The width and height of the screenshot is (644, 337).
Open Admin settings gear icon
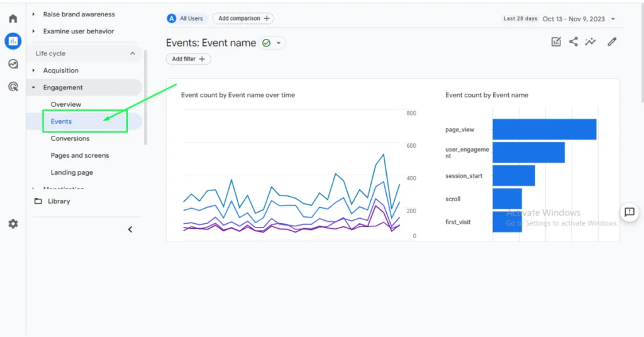[x=13, y=224]
